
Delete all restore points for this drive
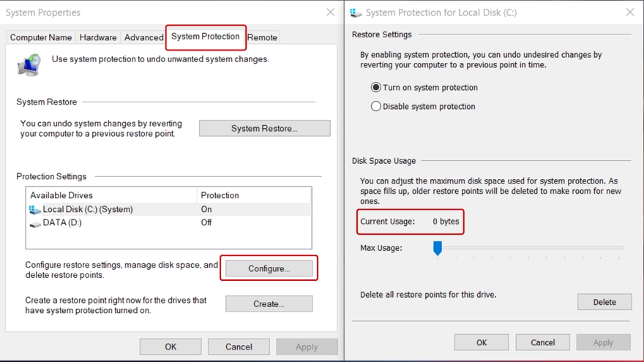[x=604, y=302]
